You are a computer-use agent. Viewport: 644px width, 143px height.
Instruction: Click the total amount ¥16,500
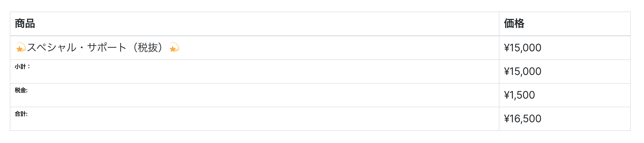[522, 118]
